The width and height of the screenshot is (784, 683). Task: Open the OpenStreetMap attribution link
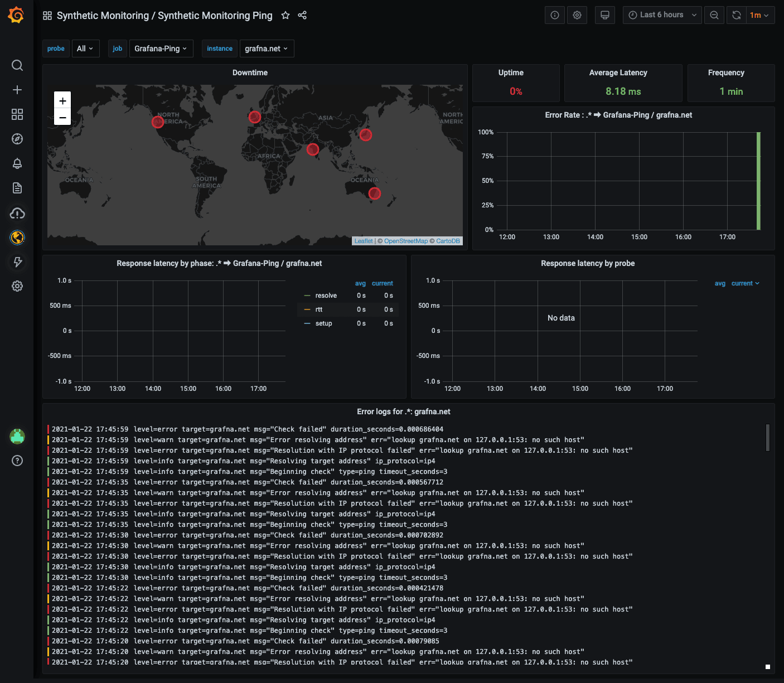pyautogui.click(x=405, y=240)
